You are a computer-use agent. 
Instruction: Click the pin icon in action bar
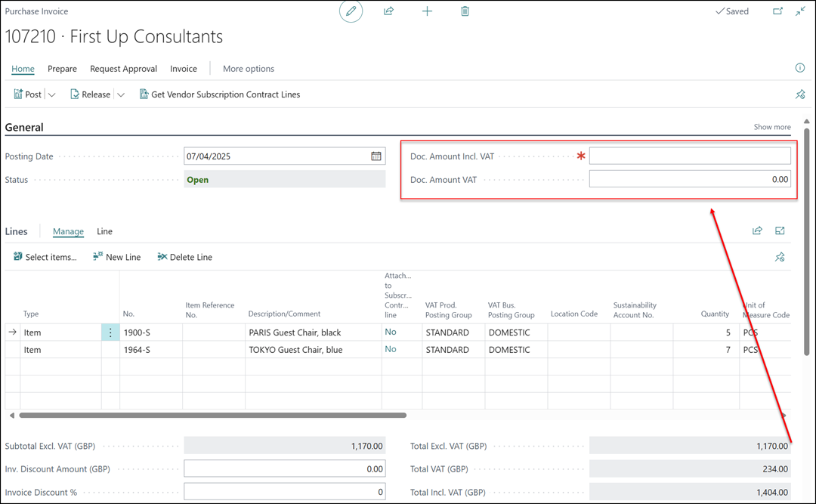tap(800, 94)
